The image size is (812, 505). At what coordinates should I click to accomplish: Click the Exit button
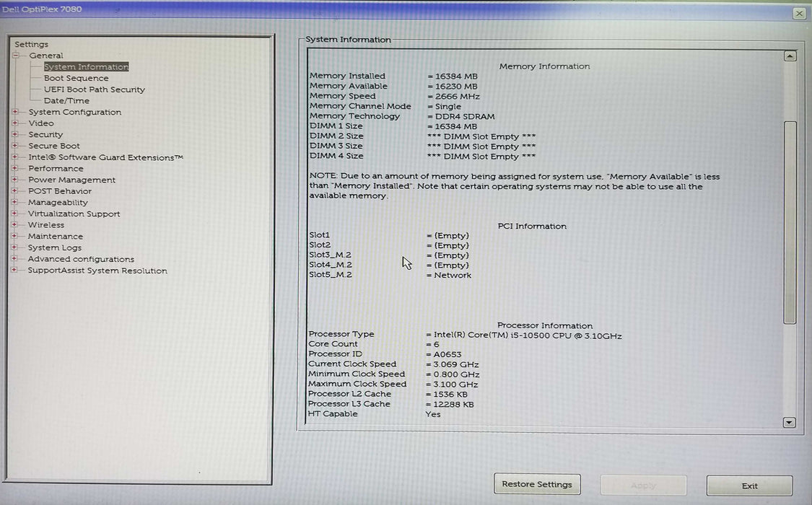pyautogui.click(x=748, y=486)
